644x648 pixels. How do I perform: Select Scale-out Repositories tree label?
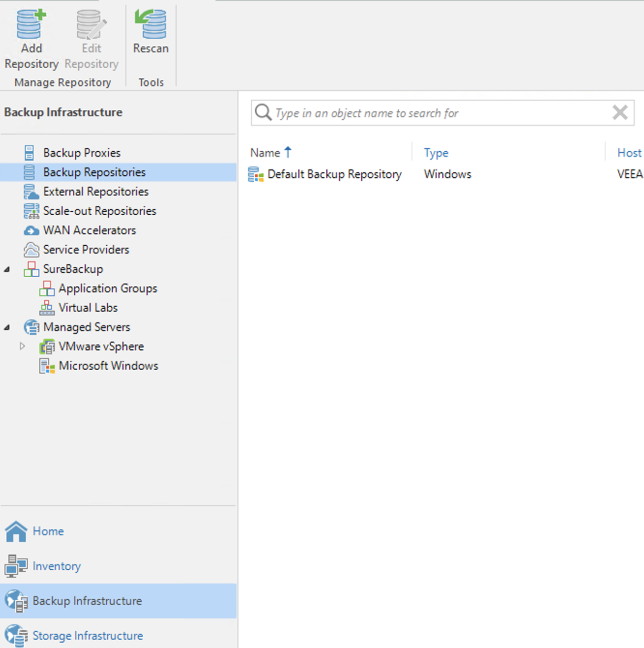pyautogui.click(x=100, y=211)
